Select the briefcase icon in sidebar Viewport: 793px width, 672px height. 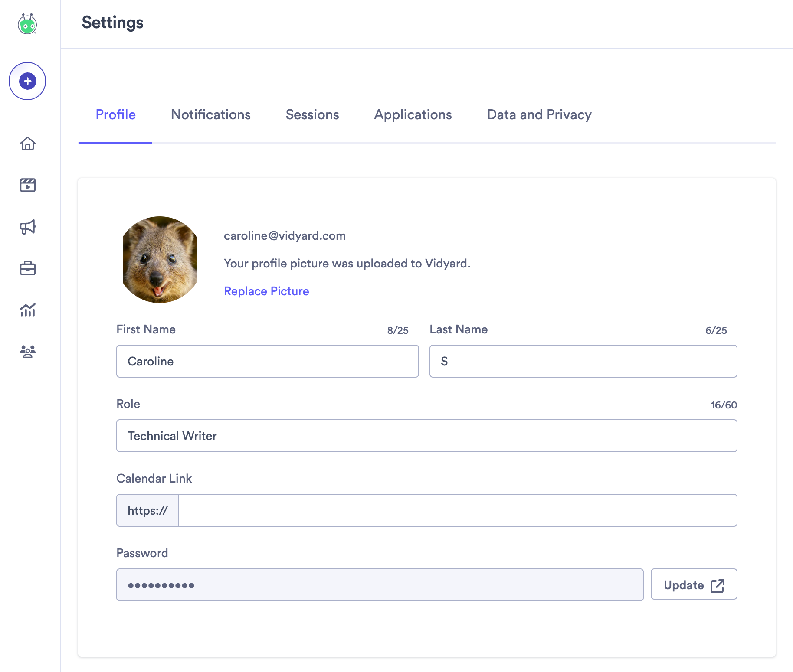tap(27, 268)
